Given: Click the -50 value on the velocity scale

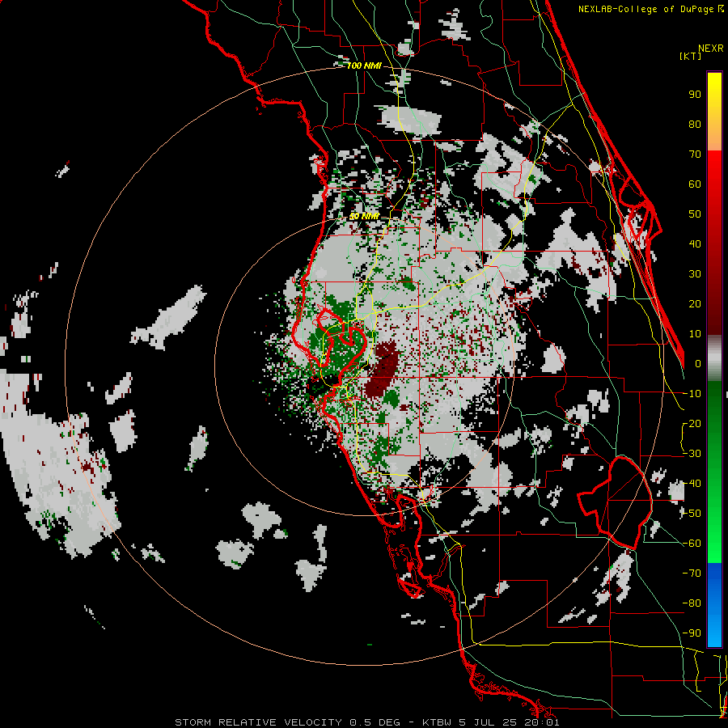Looking at the screenshot, I should point(692,513).
